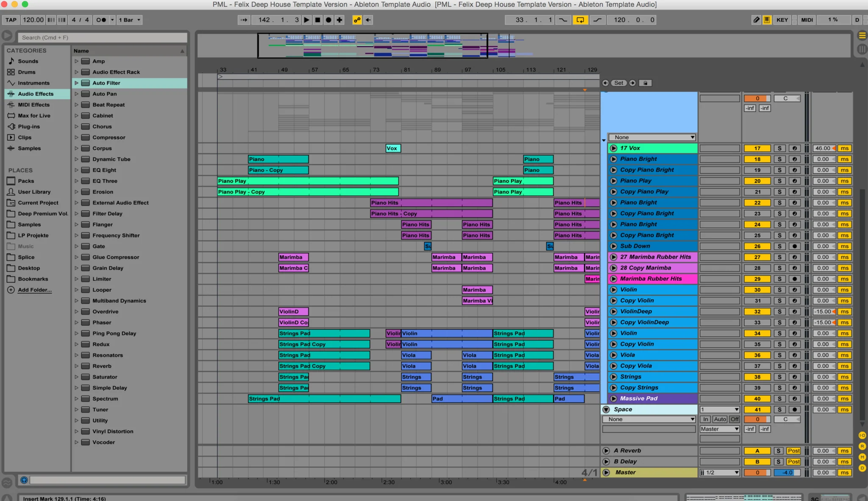
Task: Show the Returns section R button
Action: coord(862,446)
